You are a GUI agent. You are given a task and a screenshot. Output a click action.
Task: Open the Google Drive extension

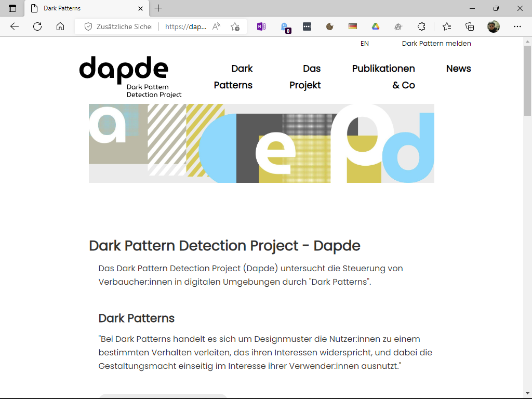[376, 26]
